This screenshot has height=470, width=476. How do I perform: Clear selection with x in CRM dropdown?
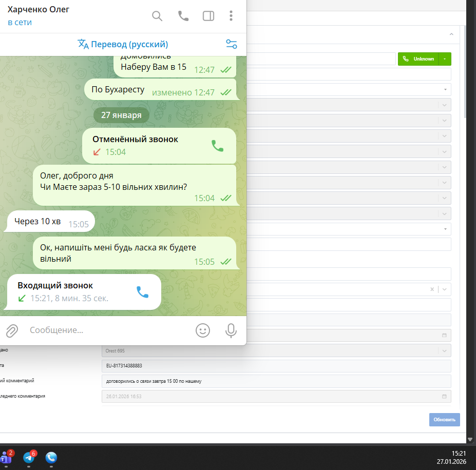[432, 289]
